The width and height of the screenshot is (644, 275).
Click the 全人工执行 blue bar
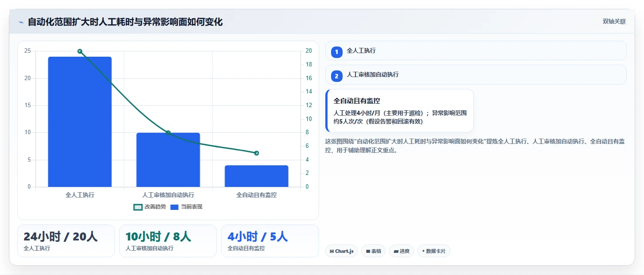click(x=80, y=122)
